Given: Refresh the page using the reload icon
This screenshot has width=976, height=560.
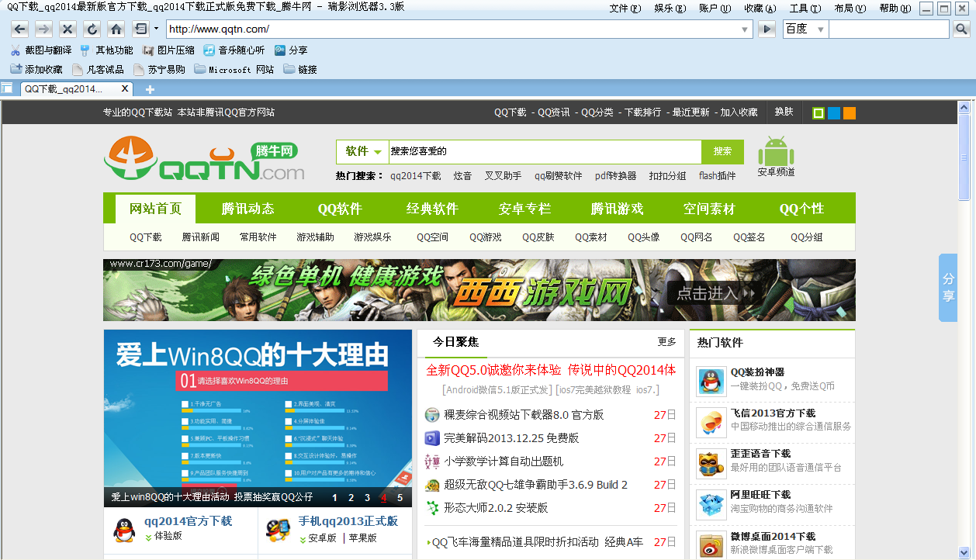Looking at the screenshot, I should pos(92,29).
